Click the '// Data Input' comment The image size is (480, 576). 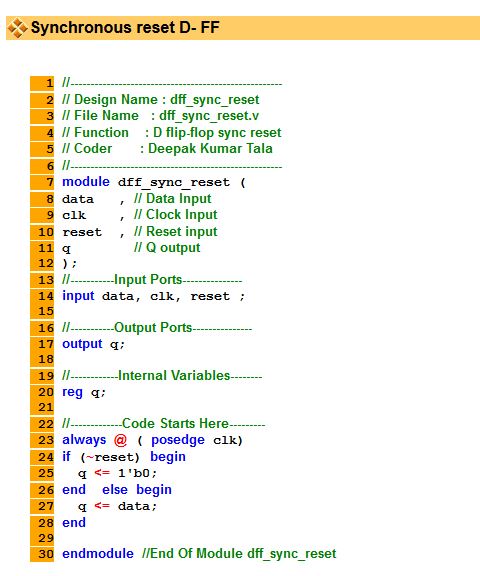point(172,199)
